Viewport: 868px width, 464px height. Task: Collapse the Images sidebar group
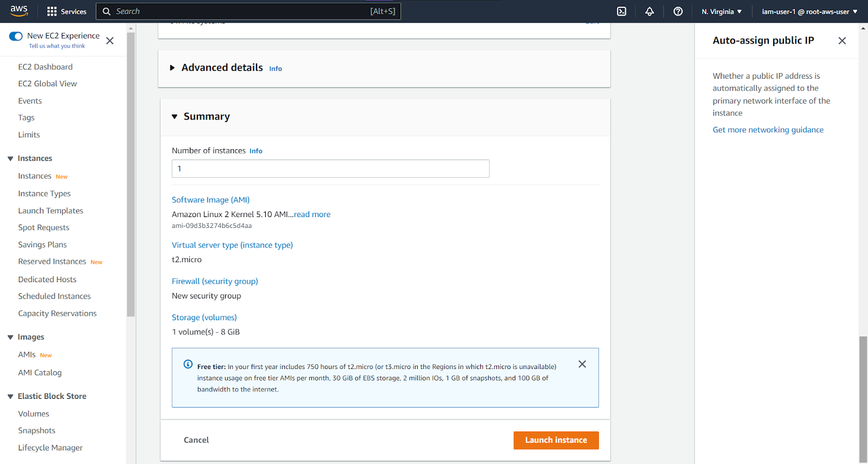coord(10,337)
